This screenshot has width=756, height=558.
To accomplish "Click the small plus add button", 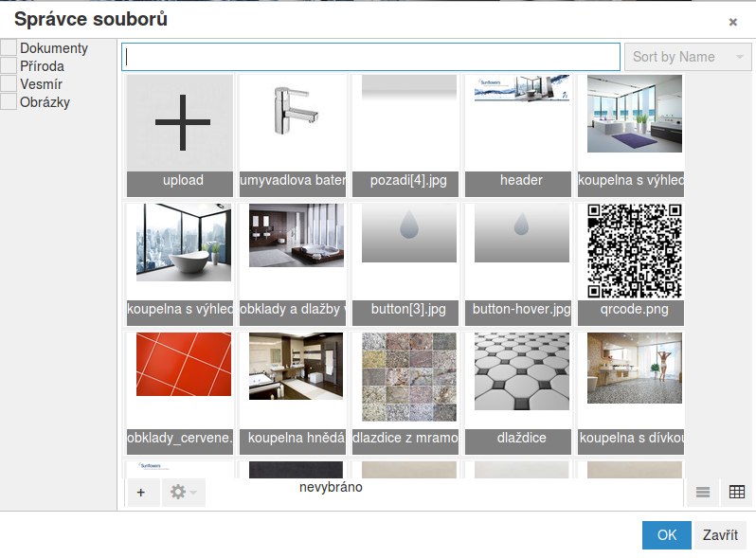I will pyautogui.click(x=141, y=492).
